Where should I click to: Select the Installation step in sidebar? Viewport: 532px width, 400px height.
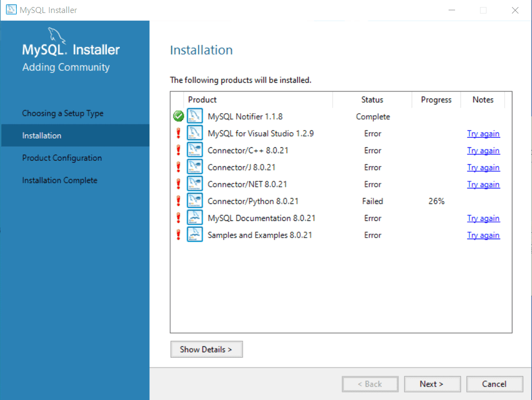click(x=75, y=135)
